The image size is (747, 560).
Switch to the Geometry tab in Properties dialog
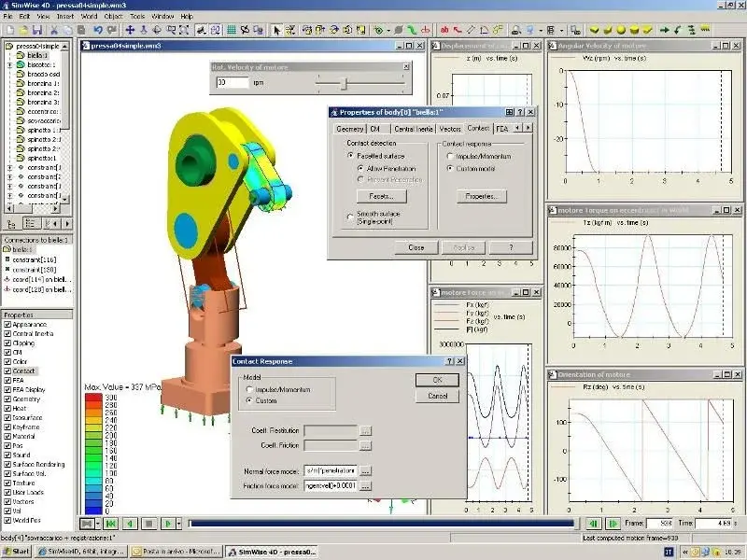click(x=349, y=129)
